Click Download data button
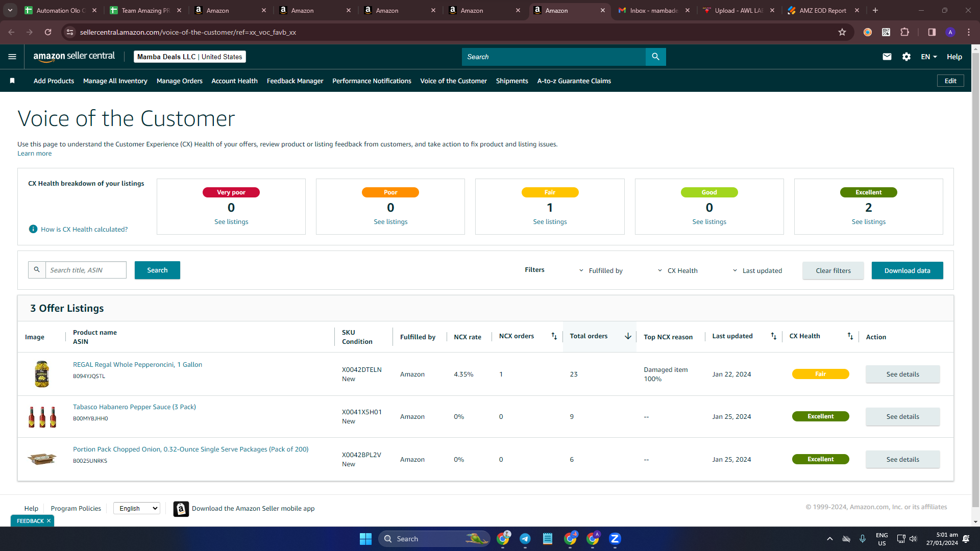980x551 pixels. [x=908, y=270]
